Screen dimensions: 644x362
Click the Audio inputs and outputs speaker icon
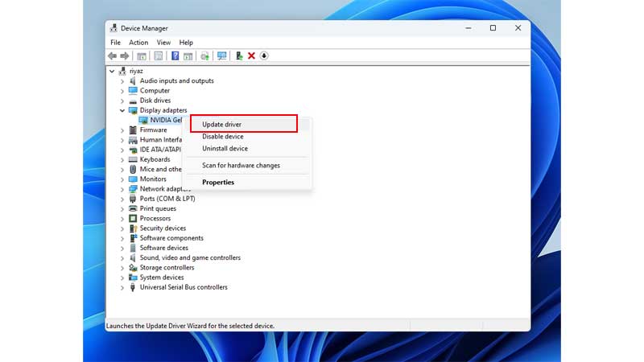click(133, 81)
